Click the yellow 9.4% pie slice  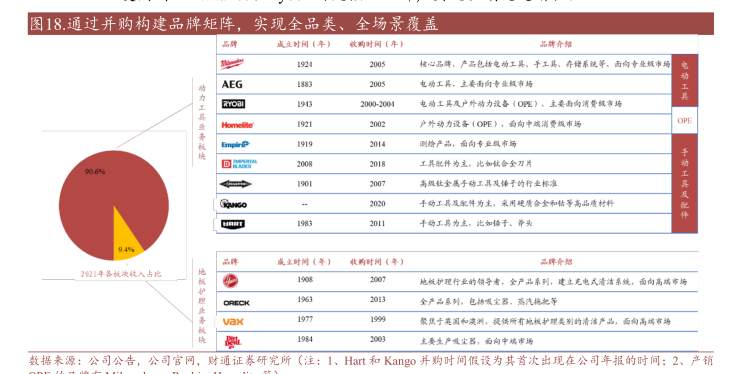point(125,238)
